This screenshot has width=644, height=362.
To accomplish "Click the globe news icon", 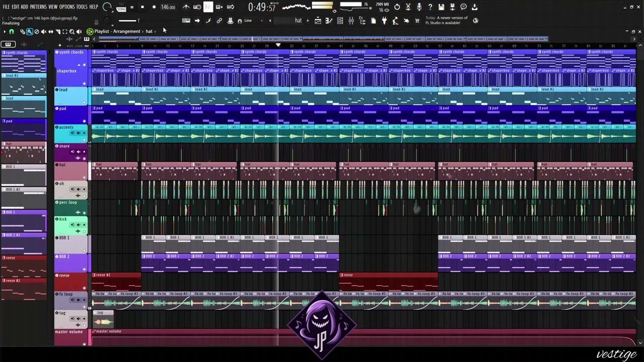I will click(x=475, y=21).
